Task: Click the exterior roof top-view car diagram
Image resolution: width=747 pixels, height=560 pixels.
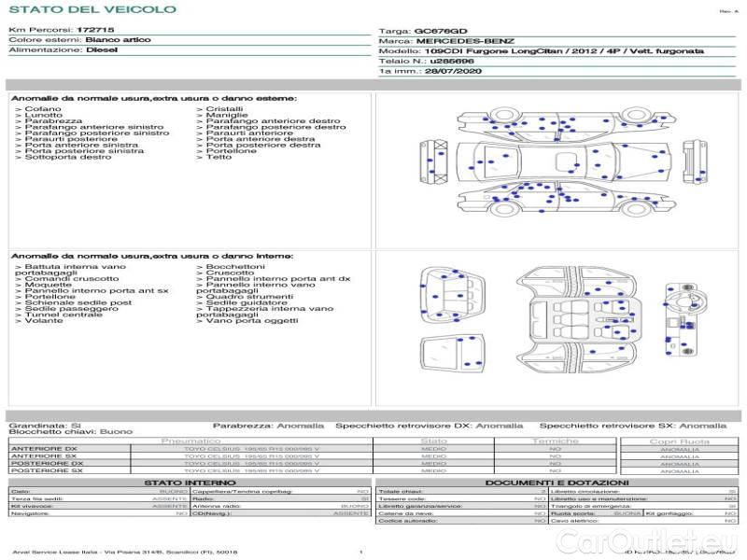Action: pos(564,161)
